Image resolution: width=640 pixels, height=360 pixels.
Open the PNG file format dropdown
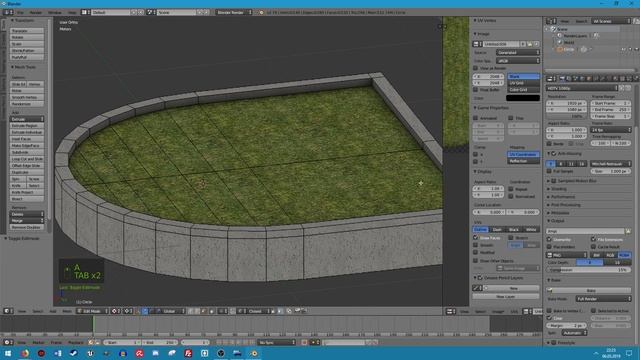567,255
